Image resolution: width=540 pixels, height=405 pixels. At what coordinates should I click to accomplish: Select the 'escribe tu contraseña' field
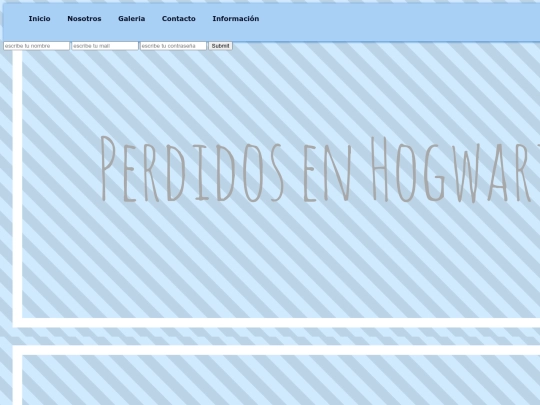(x=173, y=46)
